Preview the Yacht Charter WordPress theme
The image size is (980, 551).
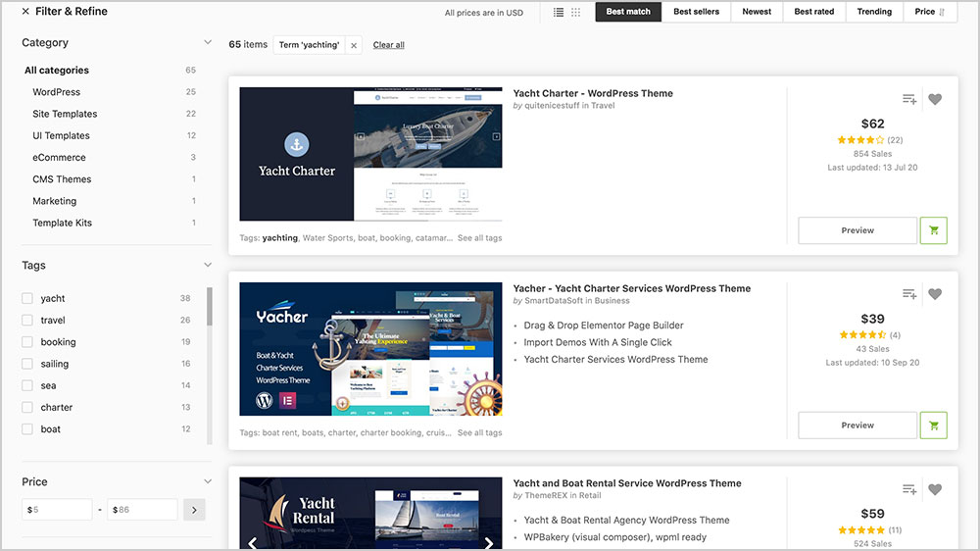point(857,230)
